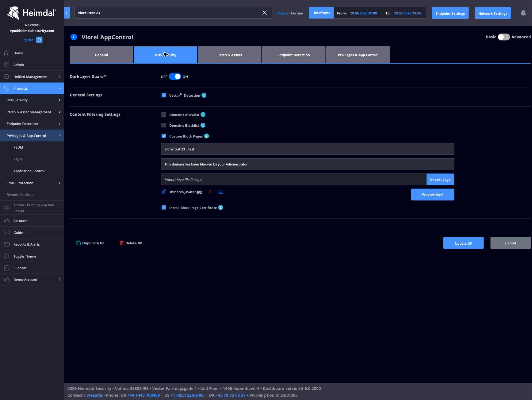Click the VectorN Detection info icon

[x=204, y=95]
